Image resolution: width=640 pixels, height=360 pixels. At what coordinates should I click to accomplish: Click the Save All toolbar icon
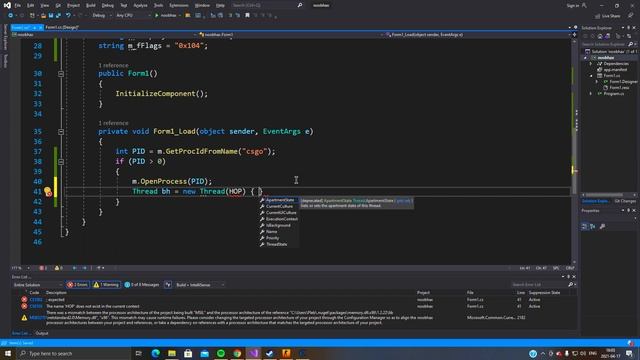click(58, 16)
